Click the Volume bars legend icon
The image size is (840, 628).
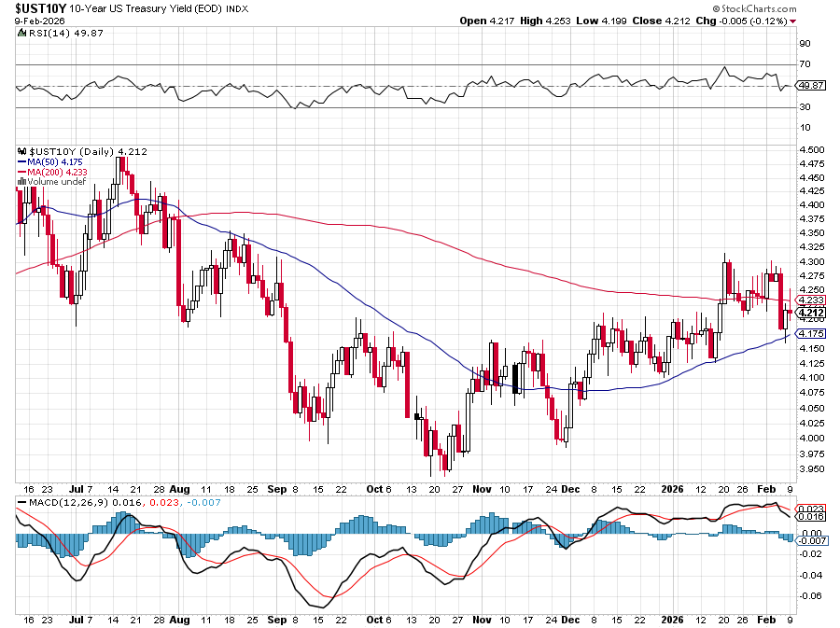(x=20, y=182)
